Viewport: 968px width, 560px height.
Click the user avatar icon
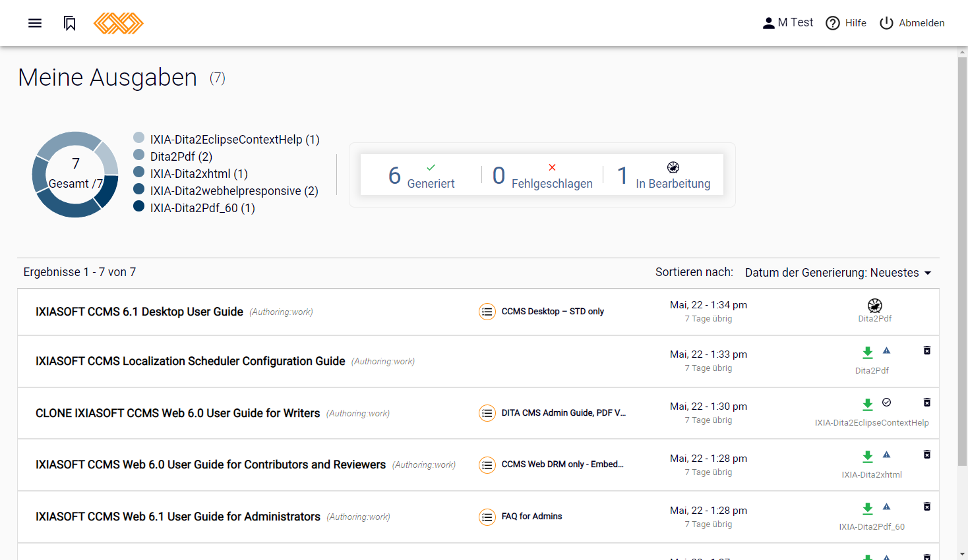coord(769,23)
